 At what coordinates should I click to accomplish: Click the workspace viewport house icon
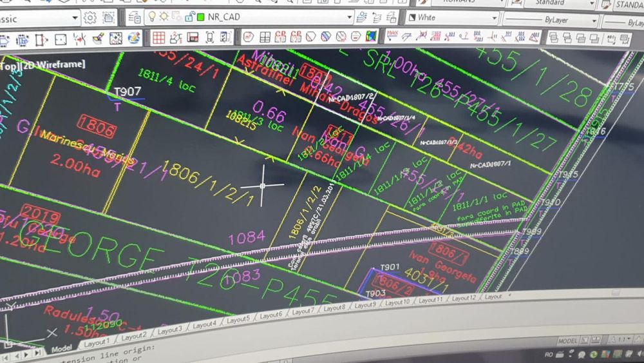tap(108, 17)
